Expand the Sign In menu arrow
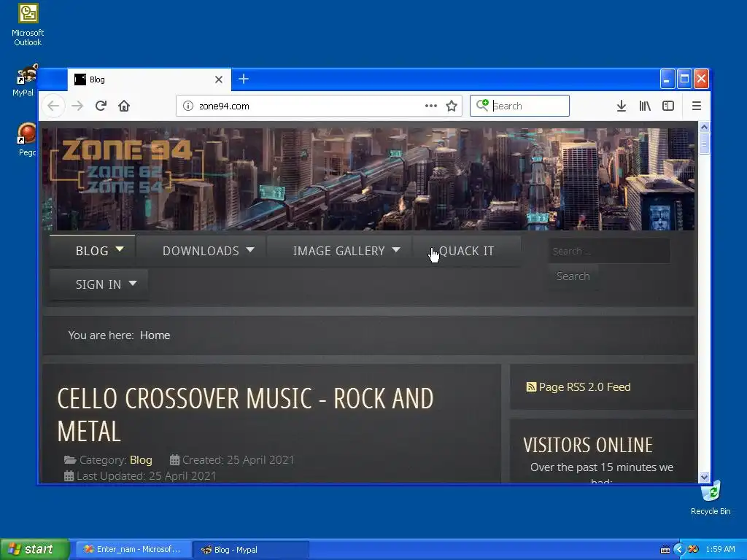The height and width of the screenshot is (560, 747). click(133, 284)
